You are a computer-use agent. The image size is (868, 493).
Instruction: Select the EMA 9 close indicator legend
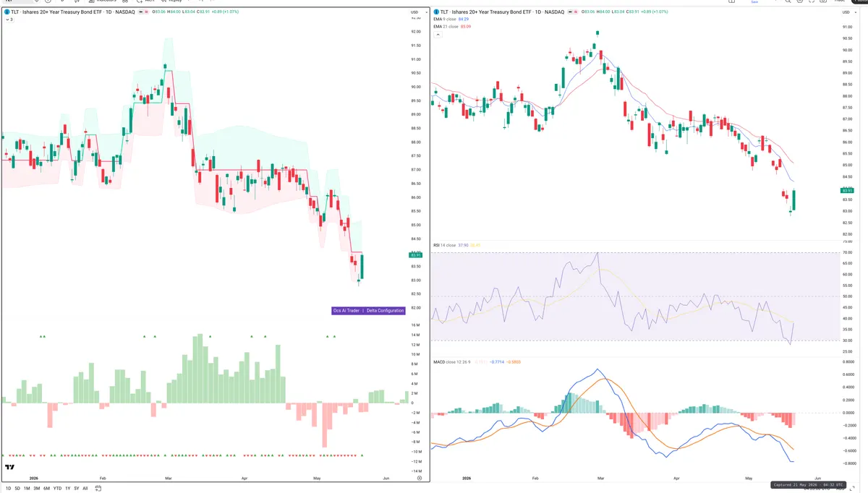click(445, 20)
